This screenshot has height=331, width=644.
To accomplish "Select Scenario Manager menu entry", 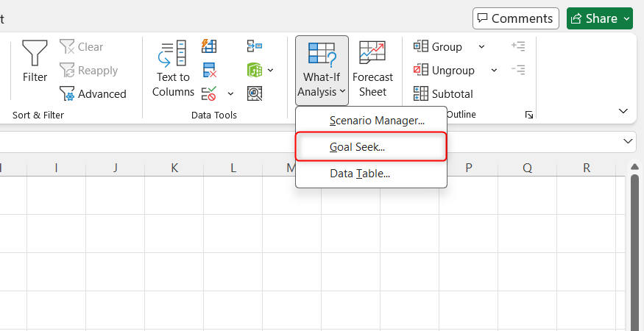I will tap(371, 121).
